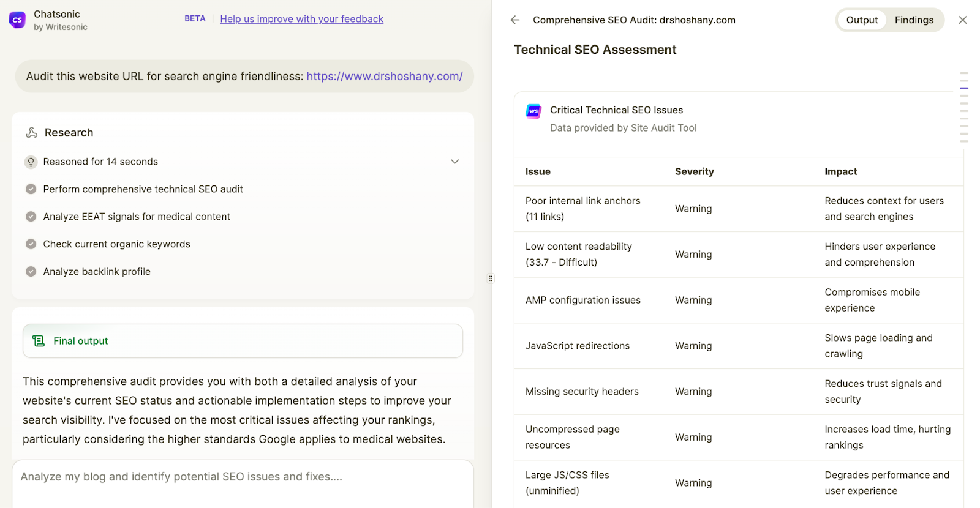Click checkmark beside Perform comprehensive technical SEO audit
The image size is (980, 508).
[31, 189]
